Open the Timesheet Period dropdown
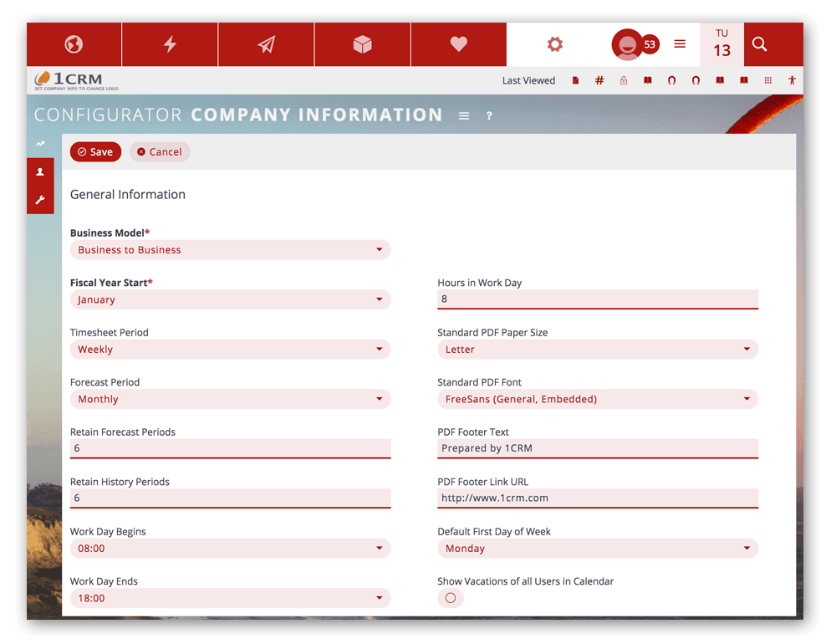Viewport: 826px width, 644px height. pos(230,350)
